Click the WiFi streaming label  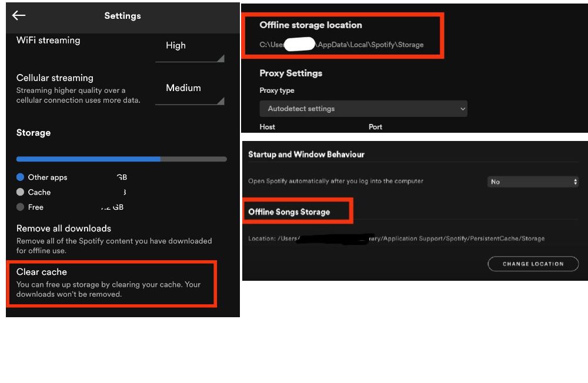(48, 40)
